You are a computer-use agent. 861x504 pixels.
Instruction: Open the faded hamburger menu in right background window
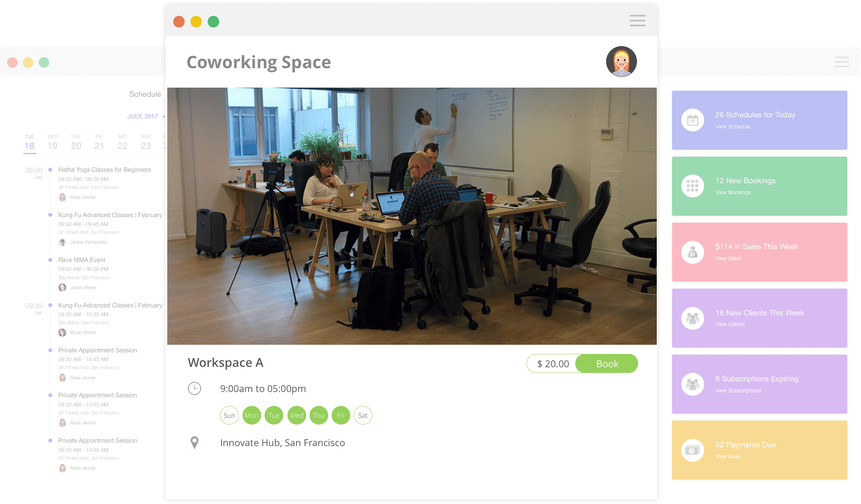tap(842, 62)
